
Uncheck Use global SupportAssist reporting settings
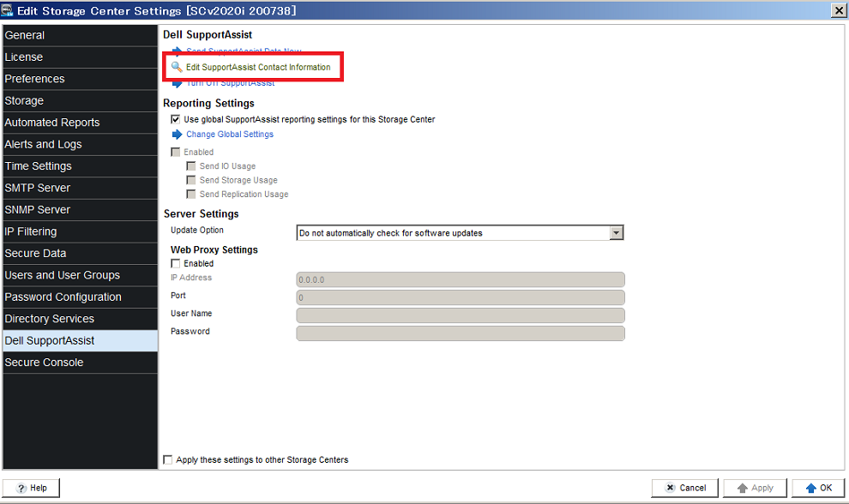click(x=176, y=119)
